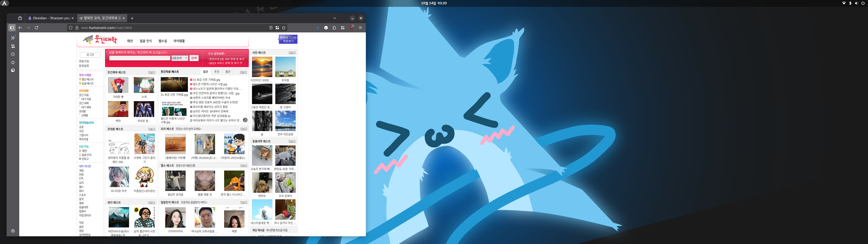
Task: Open the extensions puzzle piece menu
Action: tap(334, 28)
